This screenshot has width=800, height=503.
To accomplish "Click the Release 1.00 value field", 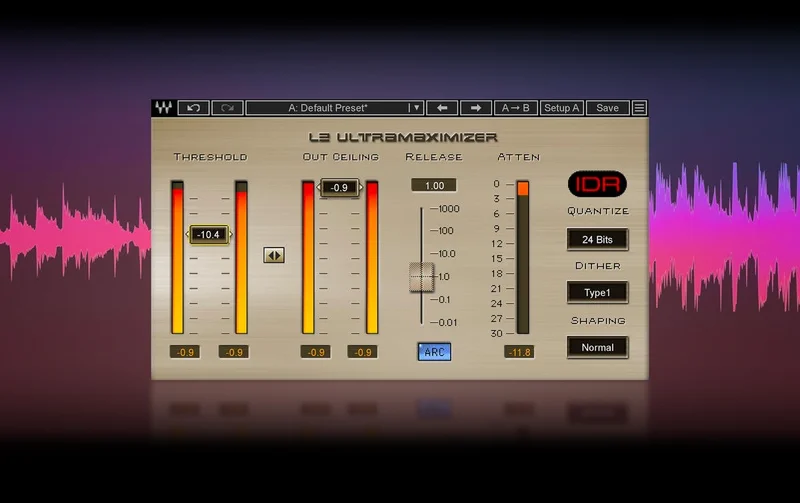I will pyautogui.click(x=434, y=186).
